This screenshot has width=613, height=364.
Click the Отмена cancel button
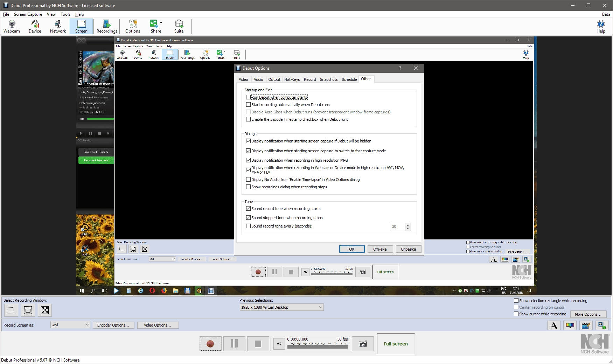click(380, 249)
